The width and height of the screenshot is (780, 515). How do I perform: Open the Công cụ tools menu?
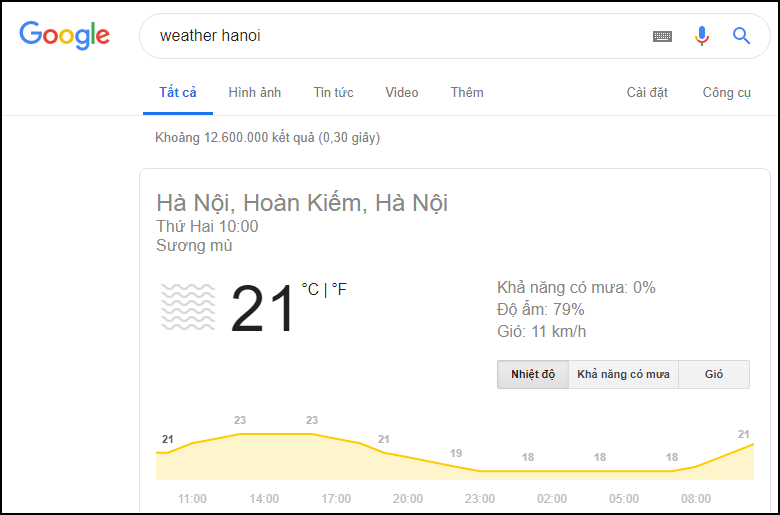[726, 93]
